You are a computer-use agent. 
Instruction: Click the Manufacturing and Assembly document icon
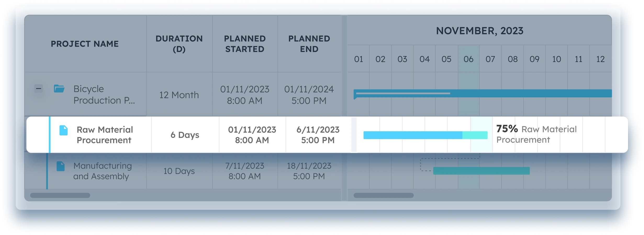tap(60, 166)
